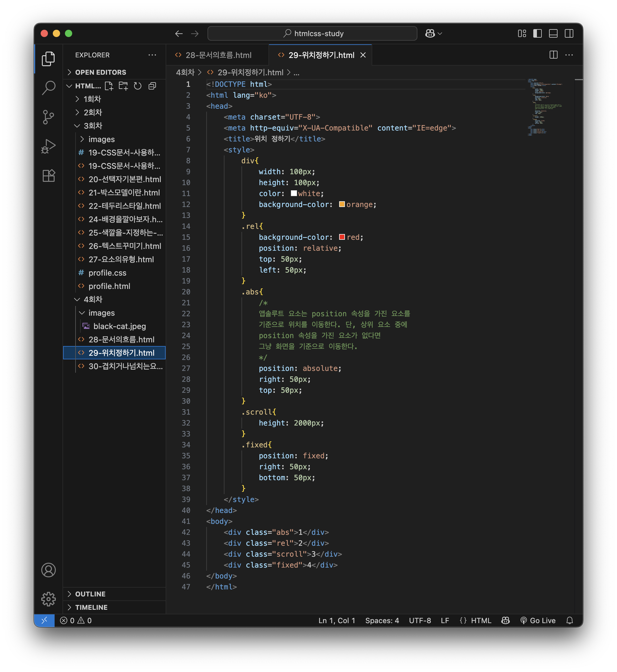Close the 29-위치정하기.html tab
This screenshot has width=617, height=672.
pos(363,55)
